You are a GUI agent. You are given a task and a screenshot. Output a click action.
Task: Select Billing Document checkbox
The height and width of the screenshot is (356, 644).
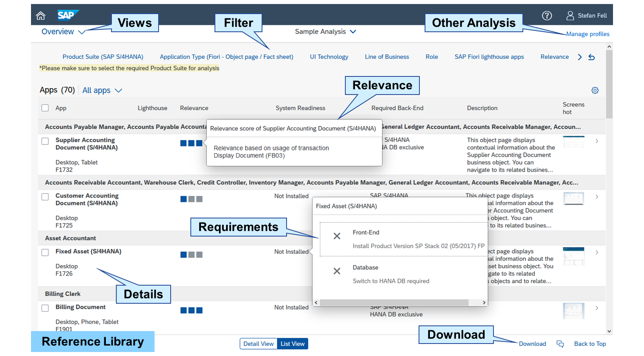(x=45, y=308)
